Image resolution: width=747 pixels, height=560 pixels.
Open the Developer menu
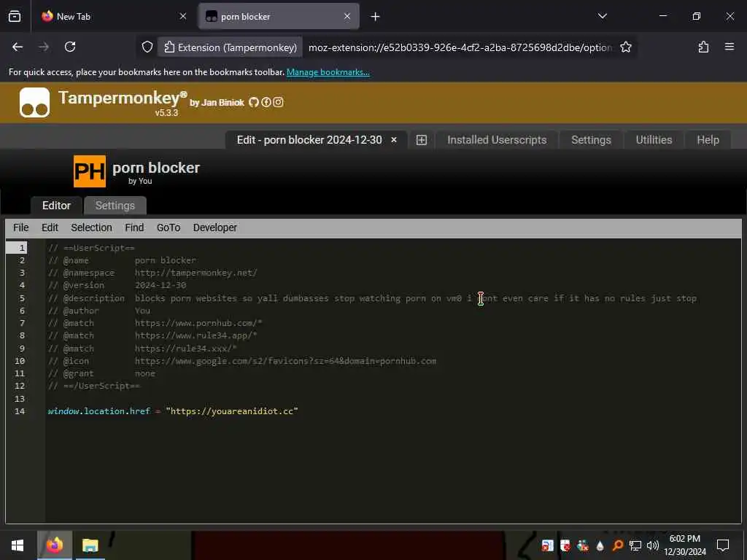[215, 227]
